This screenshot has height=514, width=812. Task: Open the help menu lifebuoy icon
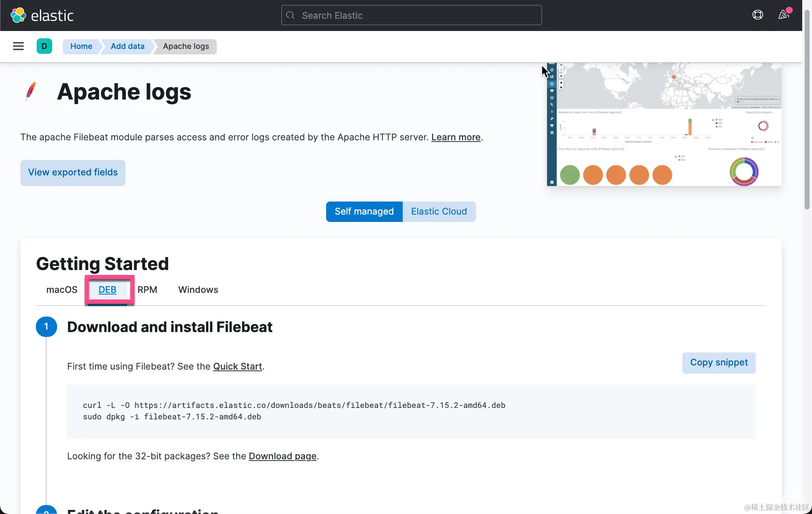757,15
